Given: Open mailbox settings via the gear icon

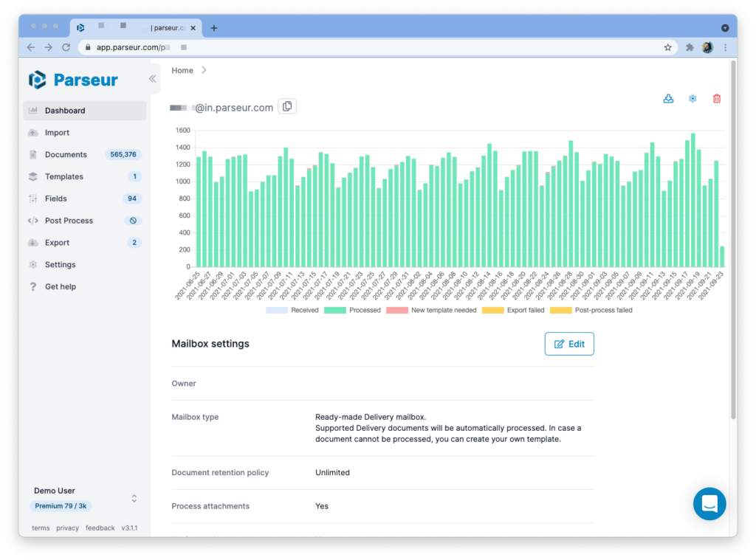Looking at the screenshot, I should tap(693, 97).
